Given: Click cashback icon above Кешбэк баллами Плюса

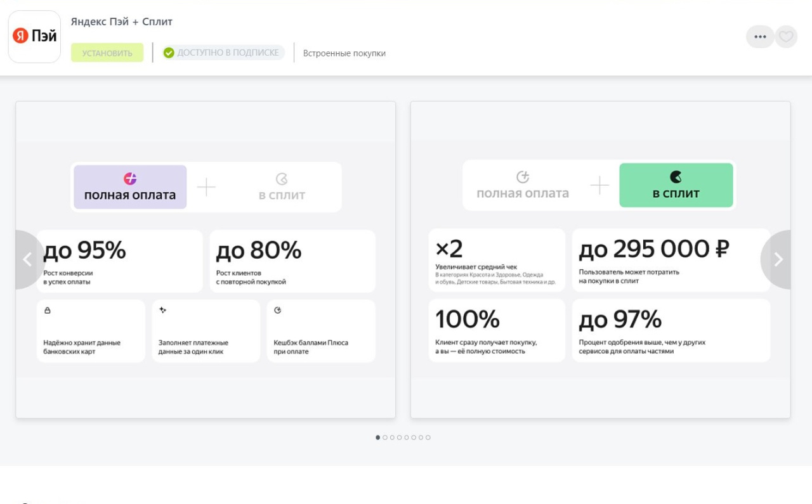Looking at the screenshot, I should [277, 310].
